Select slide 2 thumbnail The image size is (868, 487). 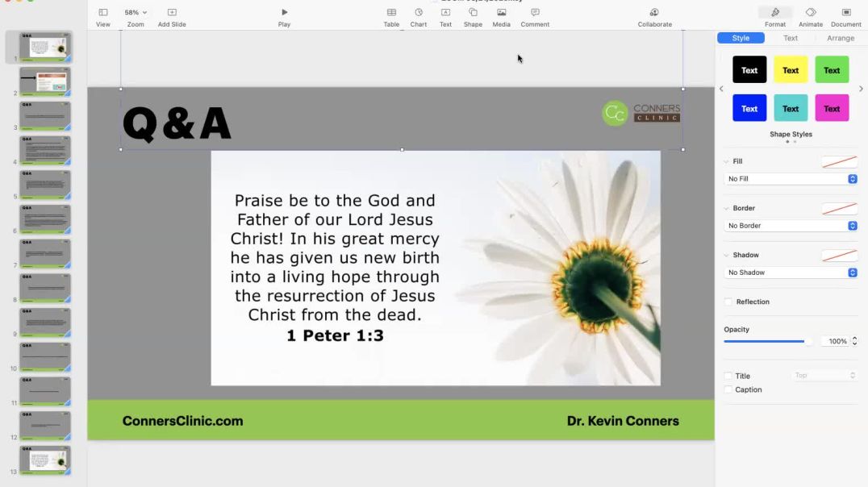pyautogui.click(x=45, y=82)
